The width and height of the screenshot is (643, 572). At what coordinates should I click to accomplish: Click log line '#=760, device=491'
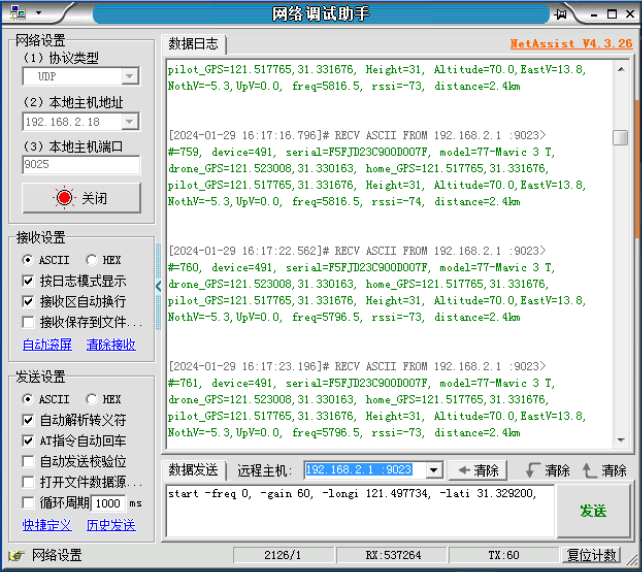[361, 267]
